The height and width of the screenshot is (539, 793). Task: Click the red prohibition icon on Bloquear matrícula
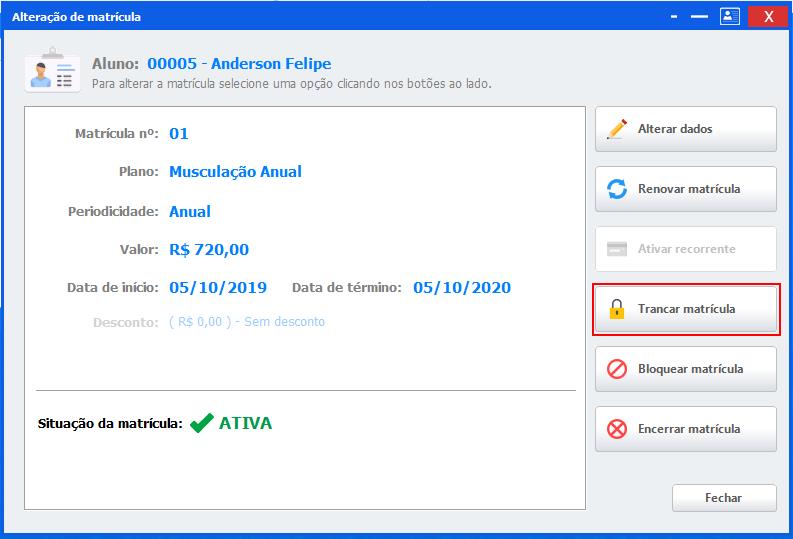point(616,369)
